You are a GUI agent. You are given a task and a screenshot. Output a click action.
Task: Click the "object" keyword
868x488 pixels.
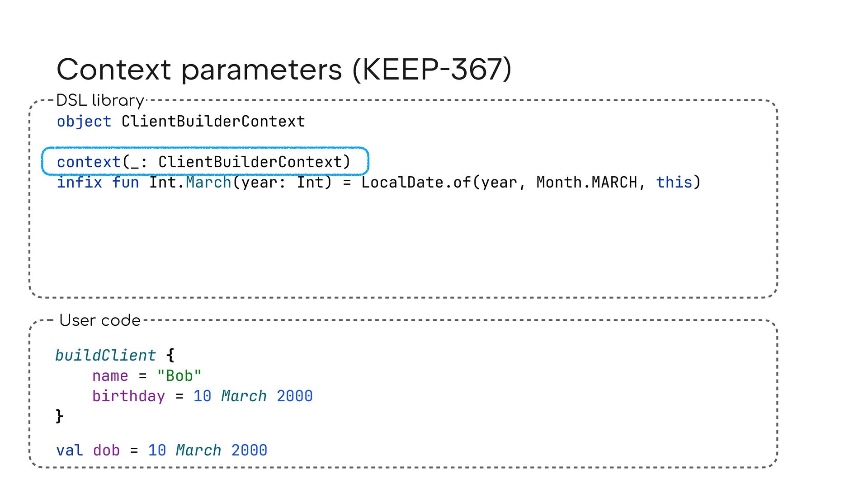84,122
